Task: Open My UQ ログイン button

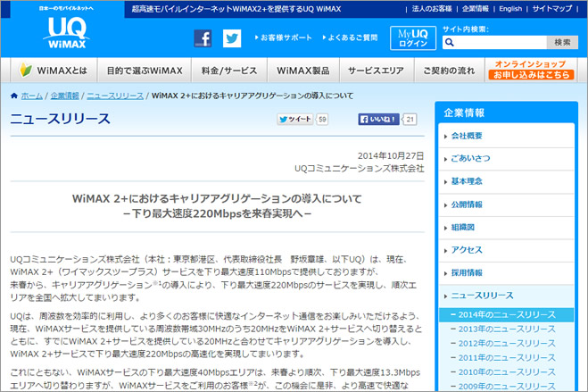Action: pos(413,38)
